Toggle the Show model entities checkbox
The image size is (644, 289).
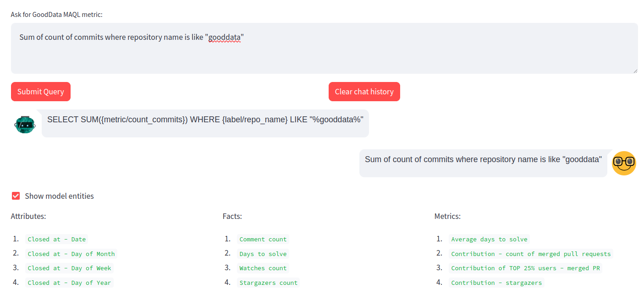tap(16, 196)
